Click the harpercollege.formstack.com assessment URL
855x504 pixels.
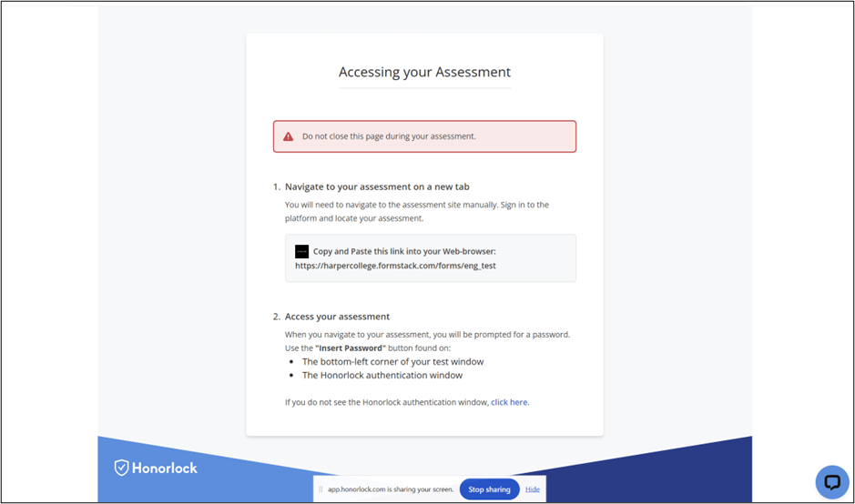(x=395, y=266)
